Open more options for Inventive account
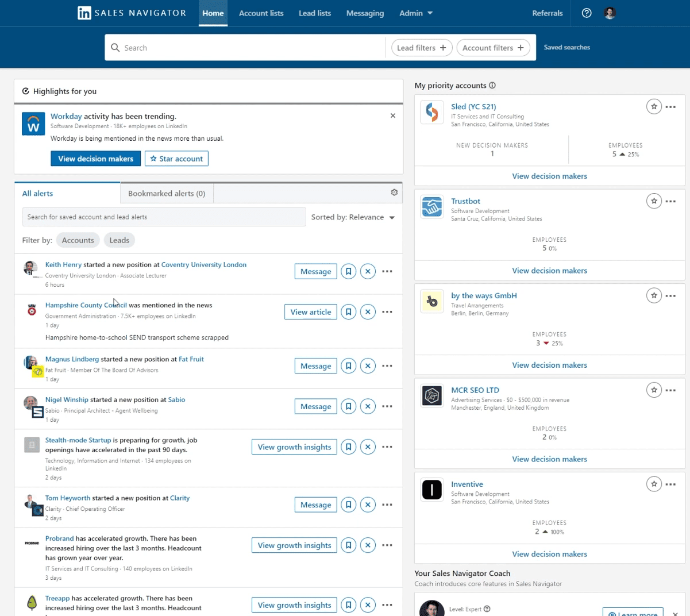 pos(670,484)
